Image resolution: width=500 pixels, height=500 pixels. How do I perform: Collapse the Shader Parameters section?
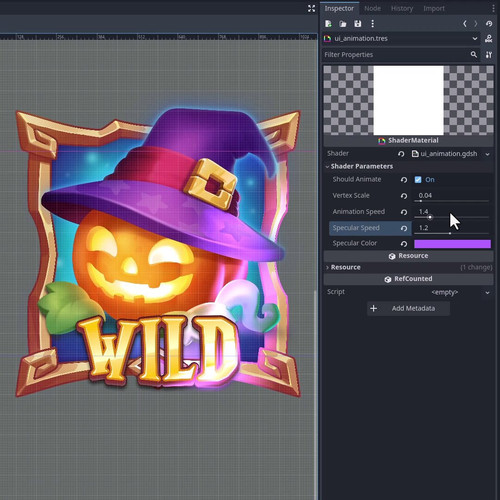(362, 166)
